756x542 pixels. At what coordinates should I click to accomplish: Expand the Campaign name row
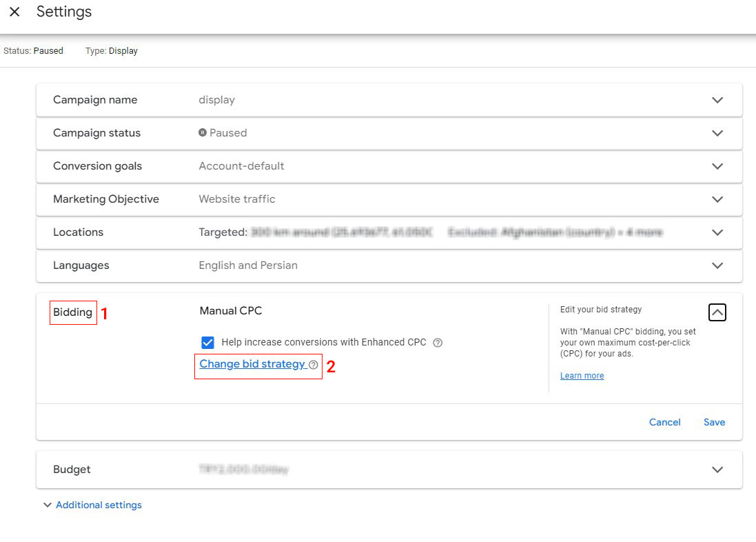click(717, 100)
